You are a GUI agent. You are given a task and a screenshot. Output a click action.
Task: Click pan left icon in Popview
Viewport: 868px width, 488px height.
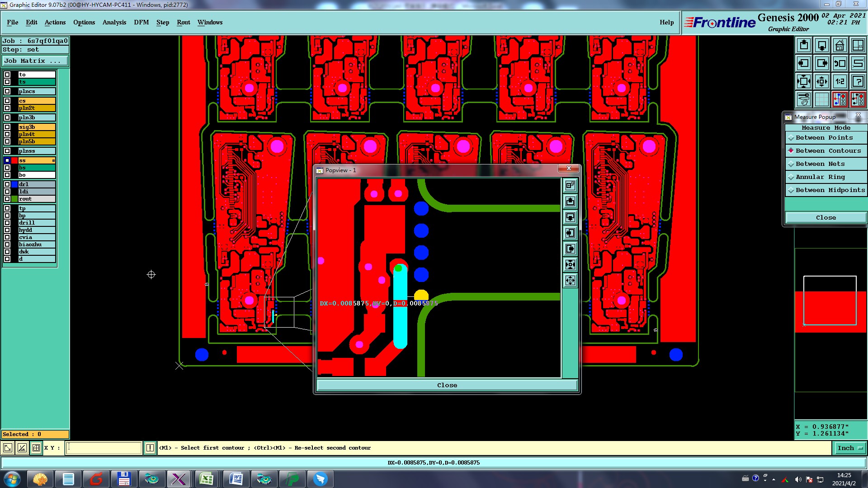(570, 233)
